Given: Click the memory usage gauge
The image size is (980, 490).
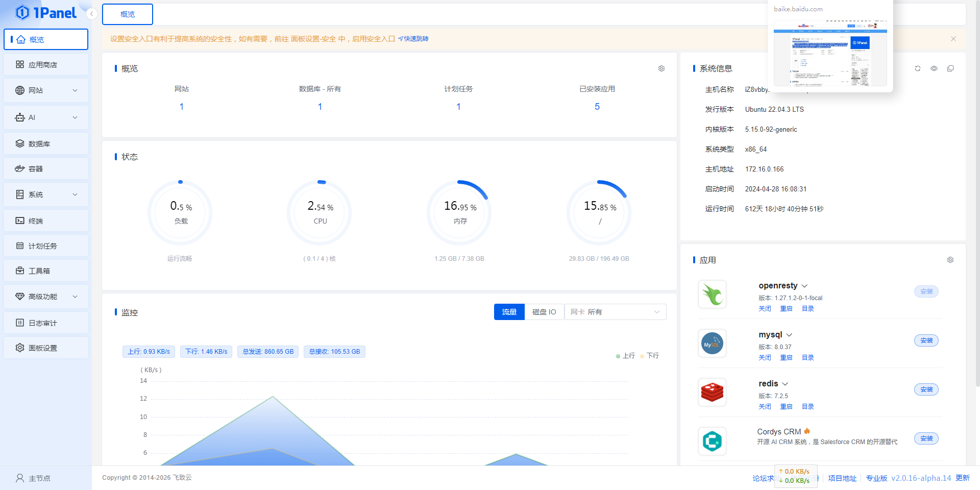Looking at the screenshot, I should [x=459, y=213].
